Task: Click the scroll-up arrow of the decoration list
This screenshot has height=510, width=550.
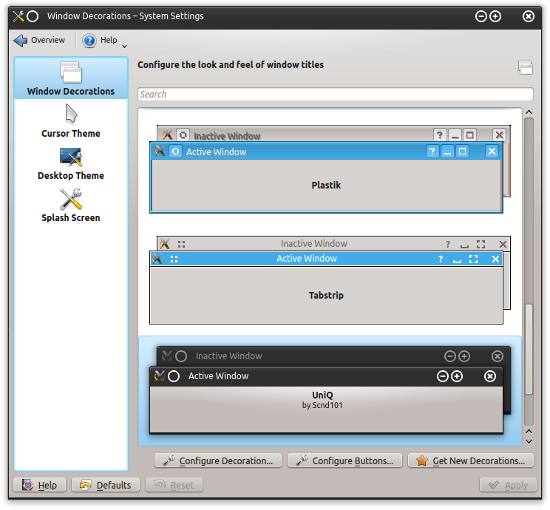Action: 529,112
